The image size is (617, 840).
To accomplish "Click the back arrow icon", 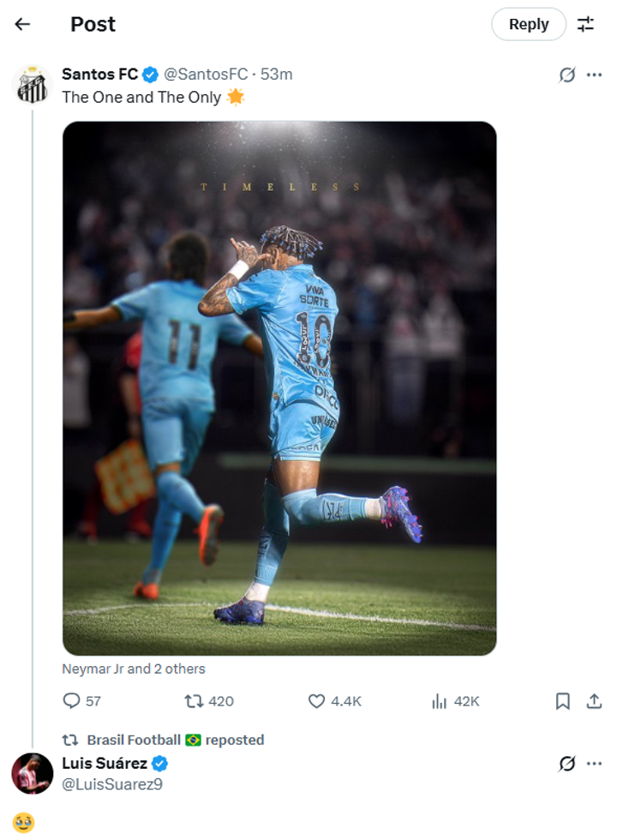I will (x=22, y=24).
